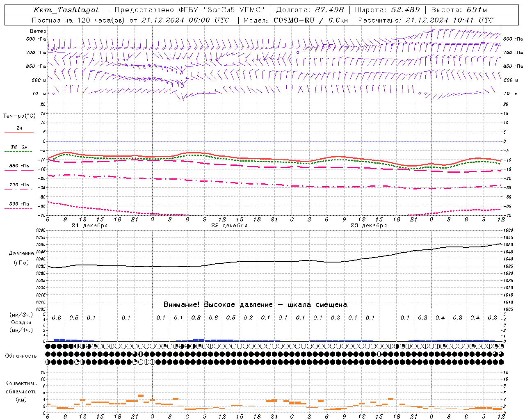Screen dimensions: 525x420
Task: Click the Осадки label
Action: click(x=21, y=322)
